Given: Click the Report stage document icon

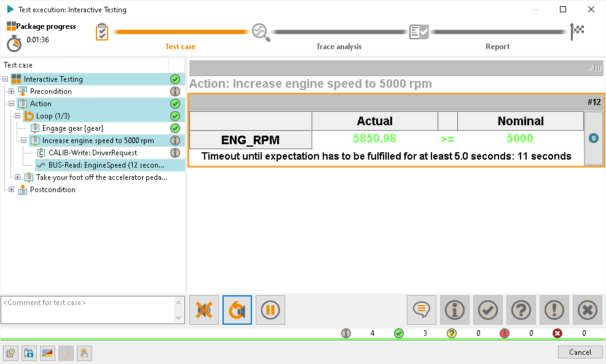Looking at the screenshot, I should click(419, 32).
